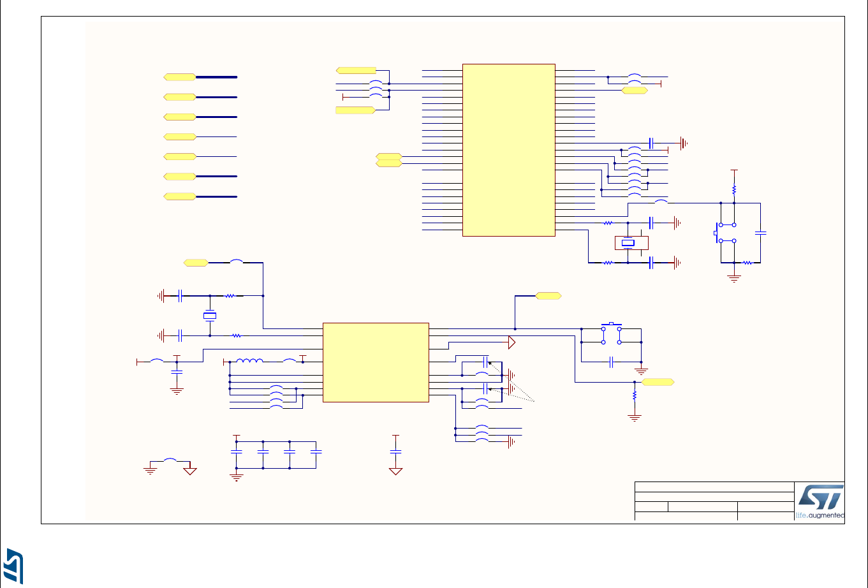Select the pull-up resistor above the vertical push button
Image resolution: width=868 pixels, height=588 pixels.
(x=734, y=189)
